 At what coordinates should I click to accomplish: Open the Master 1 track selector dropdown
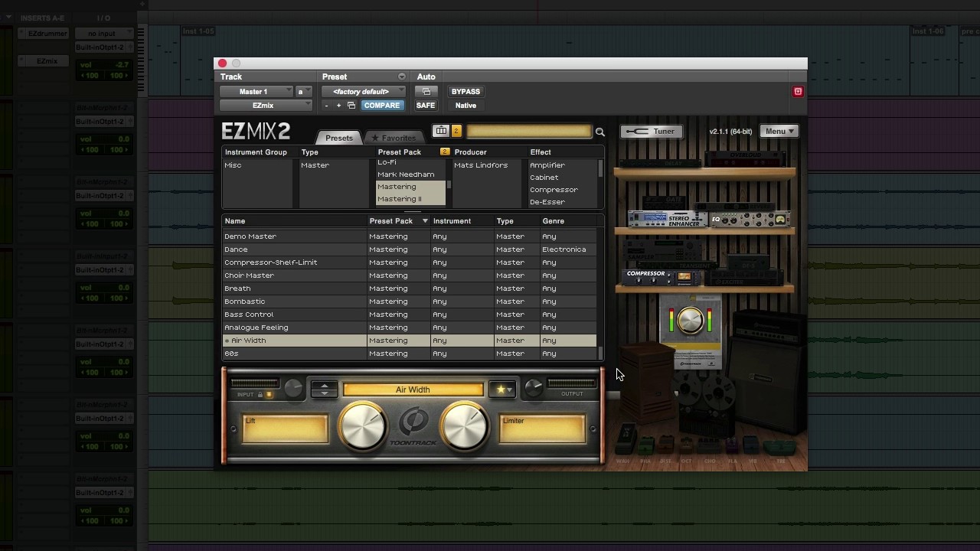pos(256,92)
